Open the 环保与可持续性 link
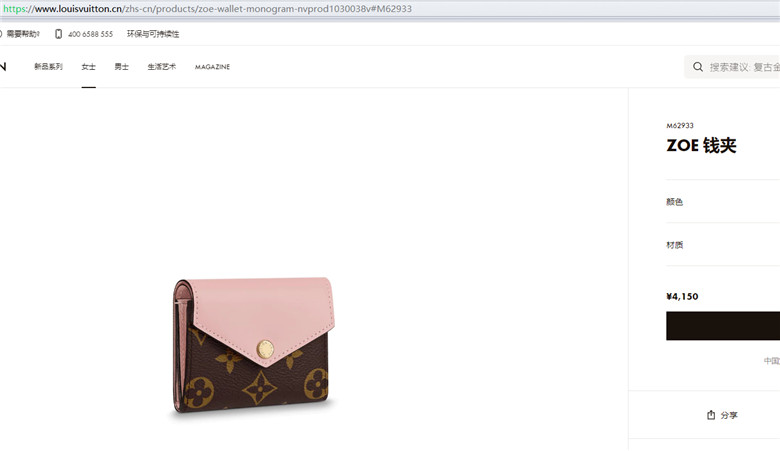780x451 pixels. click(x=153, y=34)
